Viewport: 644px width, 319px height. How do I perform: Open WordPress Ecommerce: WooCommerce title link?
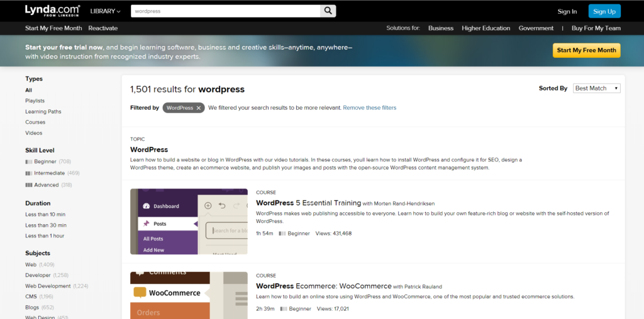point(324,286)
